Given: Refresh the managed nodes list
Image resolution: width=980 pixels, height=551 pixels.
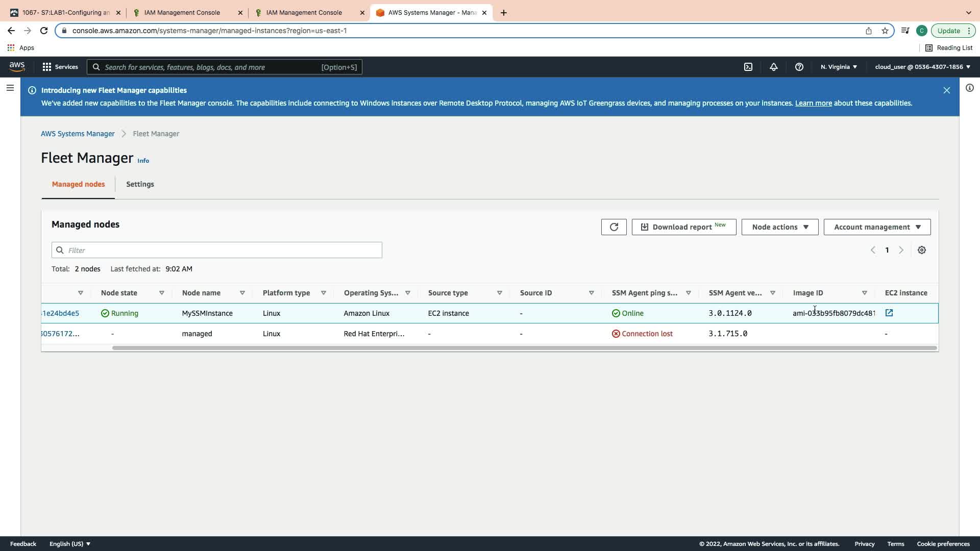Looking at the screenshot, I should 614,227.
